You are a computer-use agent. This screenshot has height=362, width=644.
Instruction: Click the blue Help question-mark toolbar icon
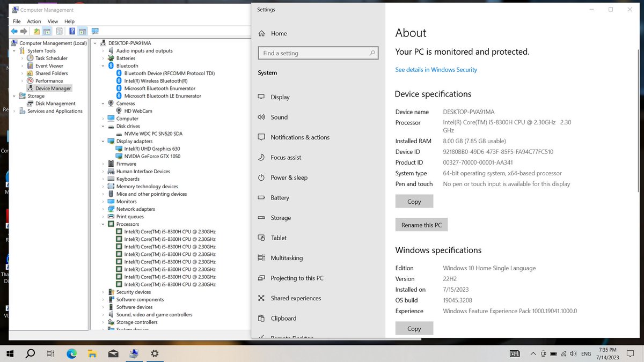(72, 32)
